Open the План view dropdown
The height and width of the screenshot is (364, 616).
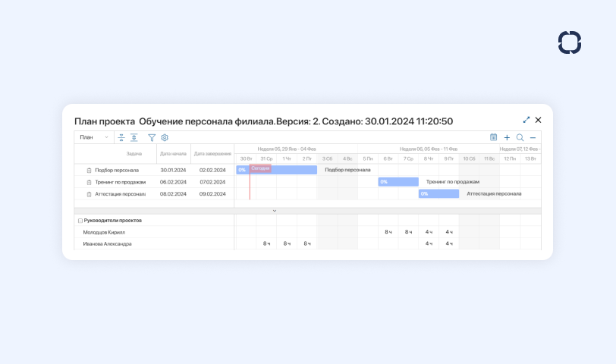point(94,137)
